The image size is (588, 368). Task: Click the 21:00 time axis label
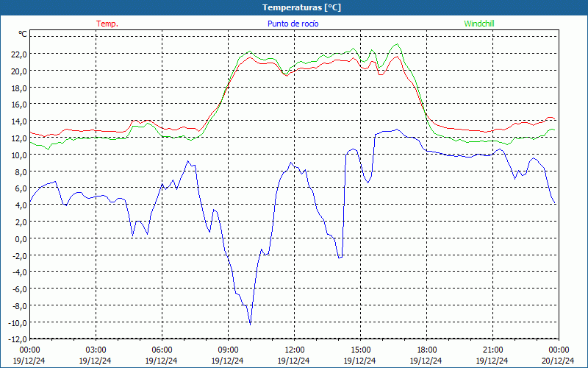point(492,350)
